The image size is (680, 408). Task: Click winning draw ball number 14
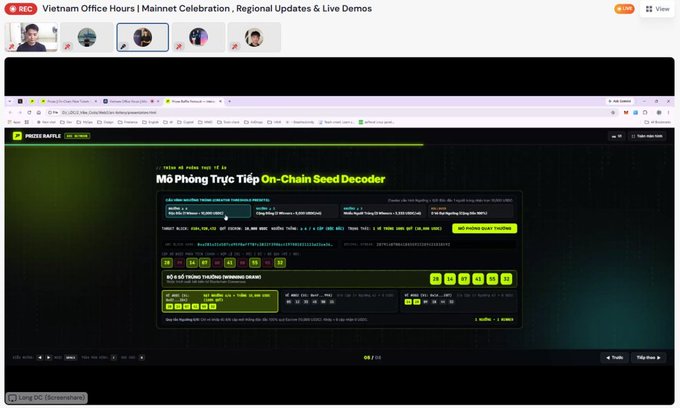point(450,279)
